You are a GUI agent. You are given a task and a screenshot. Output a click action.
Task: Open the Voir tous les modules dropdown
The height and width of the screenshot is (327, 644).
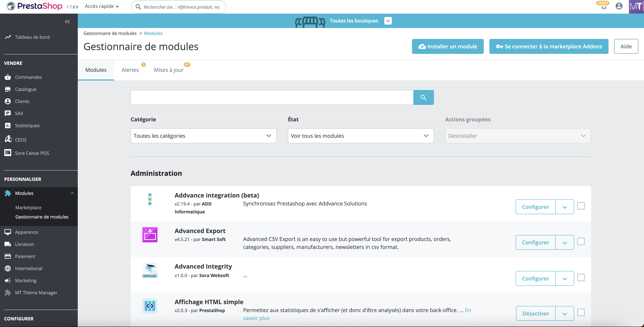(361, 136)
